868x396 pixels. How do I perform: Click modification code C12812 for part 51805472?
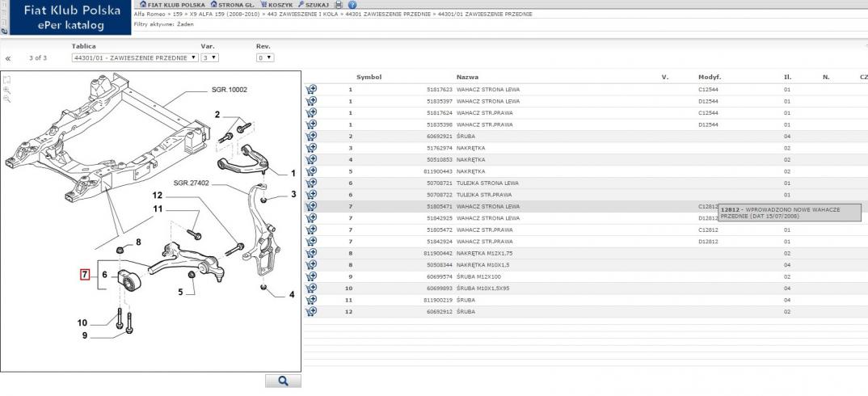point(708,230)
